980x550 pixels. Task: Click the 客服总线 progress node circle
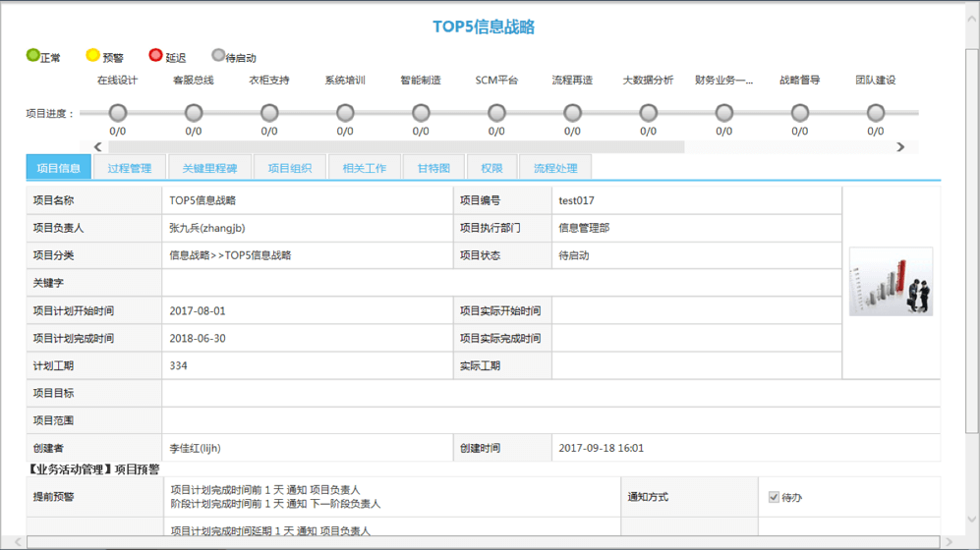194,113
